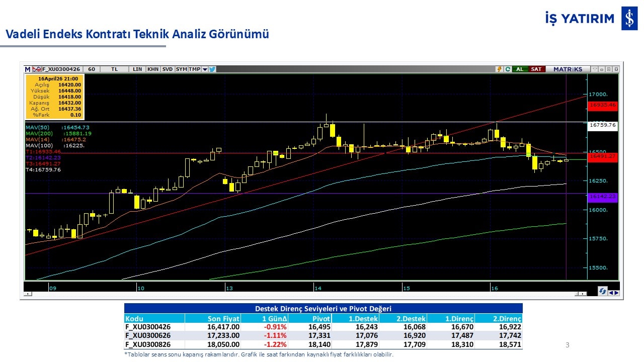Open the 60 period selector
Image resolution: width=644 pixels, height=362 pixels.
[x=91, y=69]
